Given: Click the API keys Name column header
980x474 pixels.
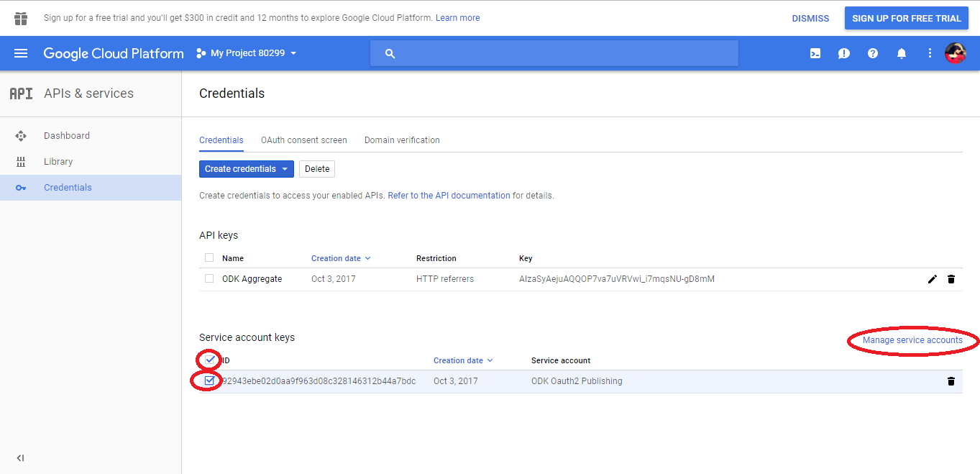Looking at the screenshot, I should [233, 258].
